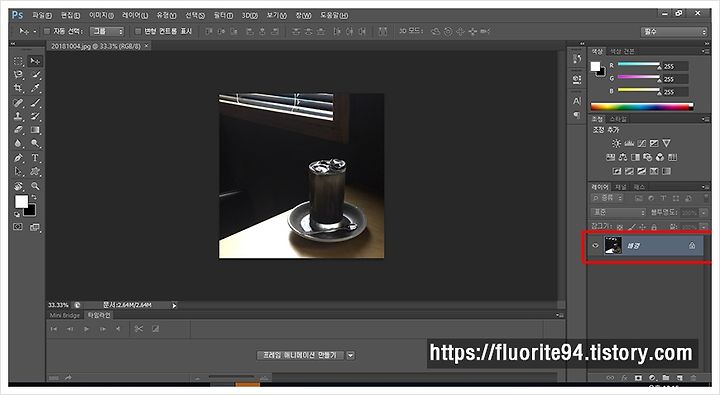Screen dimensions: 720x395
Task: Open the 필터 menu
Action: (223, 15)
